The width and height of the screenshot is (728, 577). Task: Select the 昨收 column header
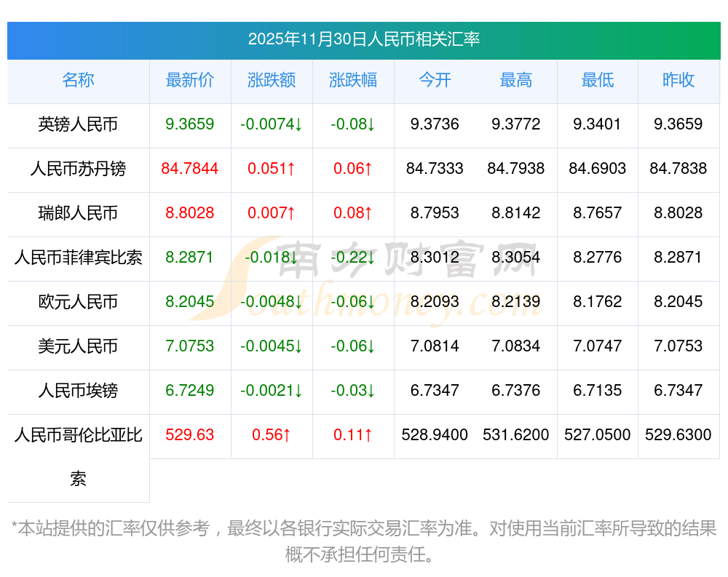678,80
